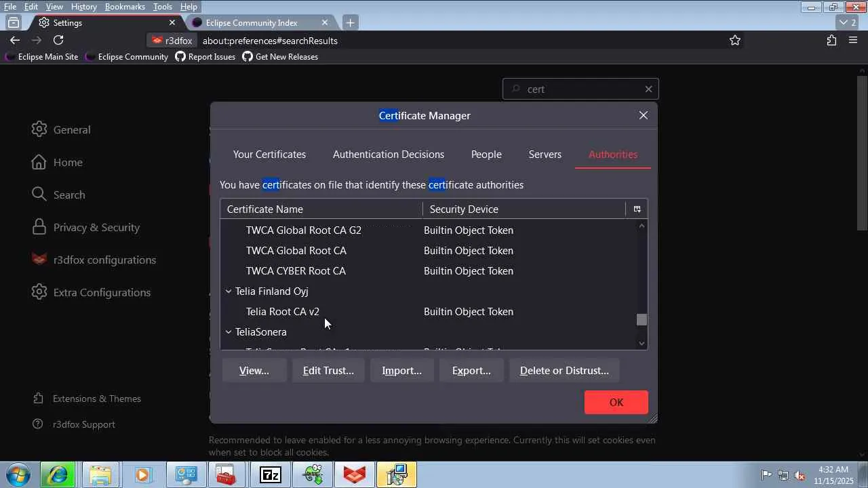Open the Bookmarks menu
The height and width of the screenshot is (488, 868).
pyautogui.click(x=125, y=7)
